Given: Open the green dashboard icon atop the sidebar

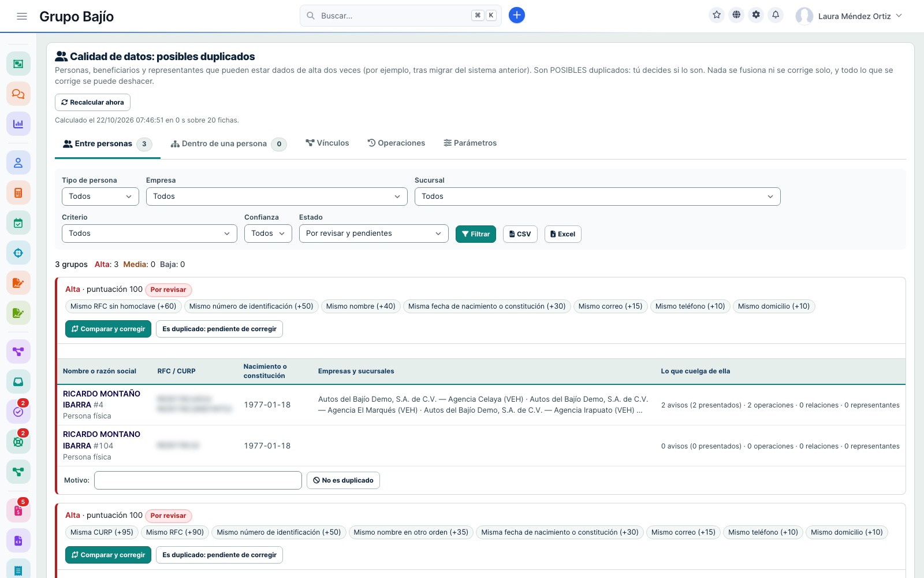Looking at the screenshot, I should coord(18,64).
